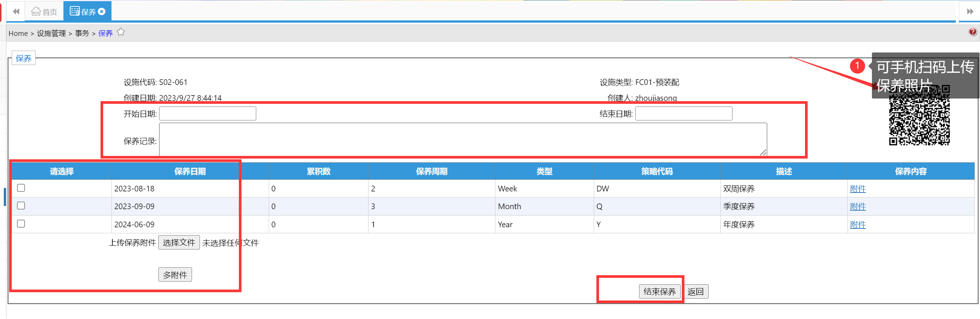Click the favorite star icon in breadcrumb
980x319 pixels.
click(x=121, y=32)
